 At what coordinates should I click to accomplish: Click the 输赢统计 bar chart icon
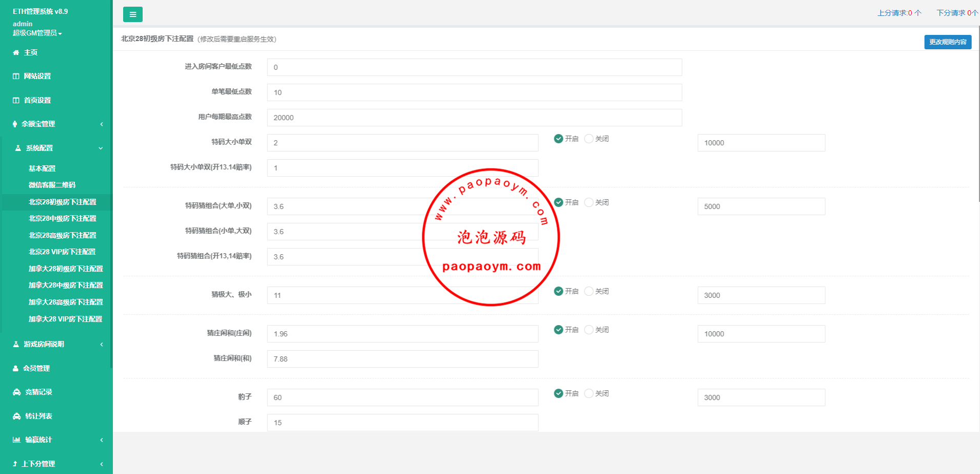pos(16,440)
